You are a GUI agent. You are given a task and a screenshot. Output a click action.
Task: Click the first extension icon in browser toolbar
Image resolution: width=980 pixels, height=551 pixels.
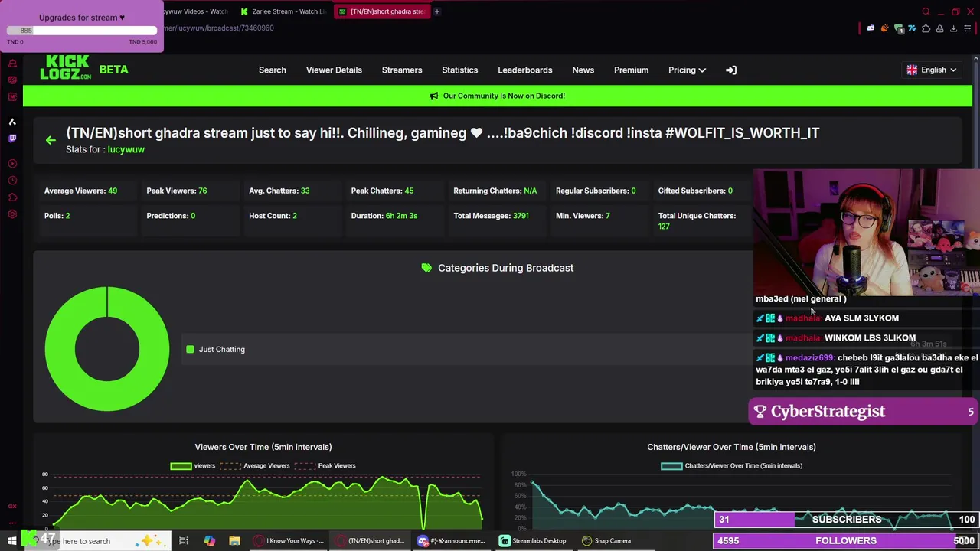click(871, 28)
